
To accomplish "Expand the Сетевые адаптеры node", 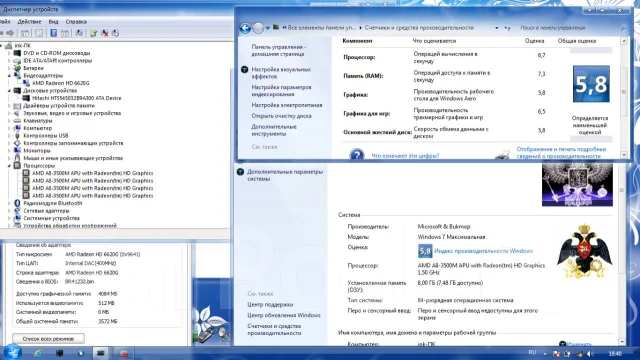I will [x=9, y=211].
